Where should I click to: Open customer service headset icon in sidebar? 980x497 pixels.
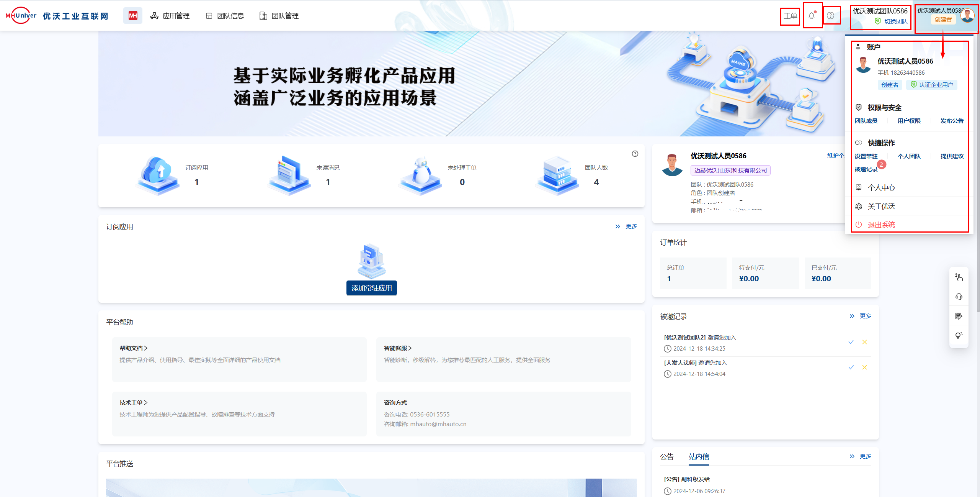coord(959,297)
